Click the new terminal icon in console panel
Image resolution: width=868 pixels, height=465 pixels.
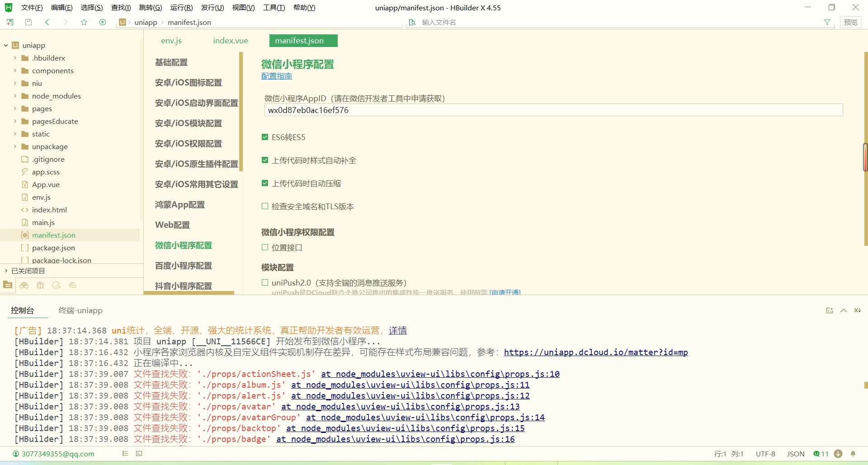tap(830, 310)
